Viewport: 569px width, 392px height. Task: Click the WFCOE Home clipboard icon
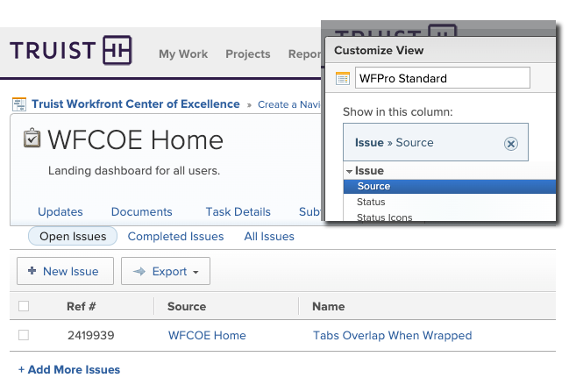(x=31, y=139)
